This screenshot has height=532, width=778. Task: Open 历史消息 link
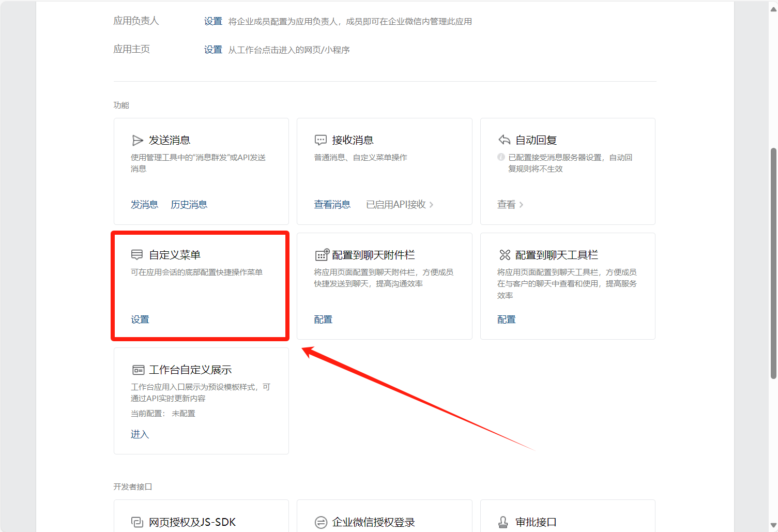(x=189, y=205)
